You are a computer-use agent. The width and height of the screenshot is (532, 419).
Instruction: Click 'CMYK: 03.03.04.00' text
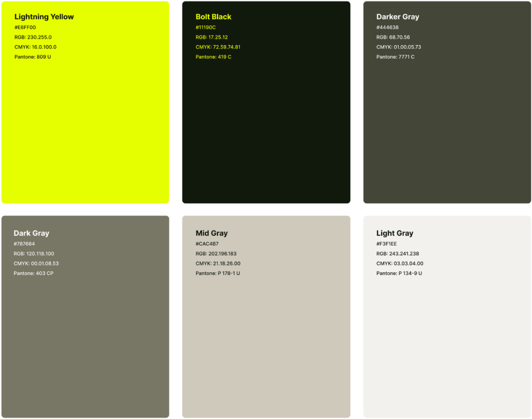coord(399,263)
